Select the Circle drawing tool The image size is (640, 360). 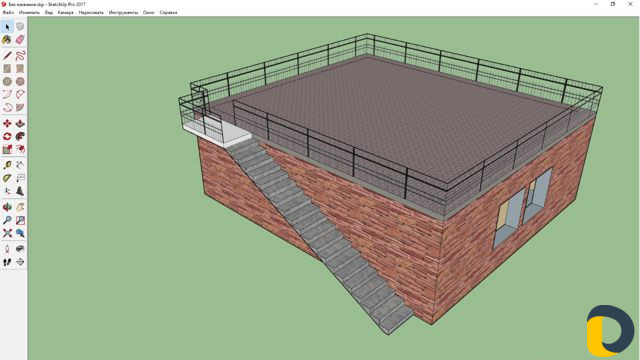[x=7, y=82]
